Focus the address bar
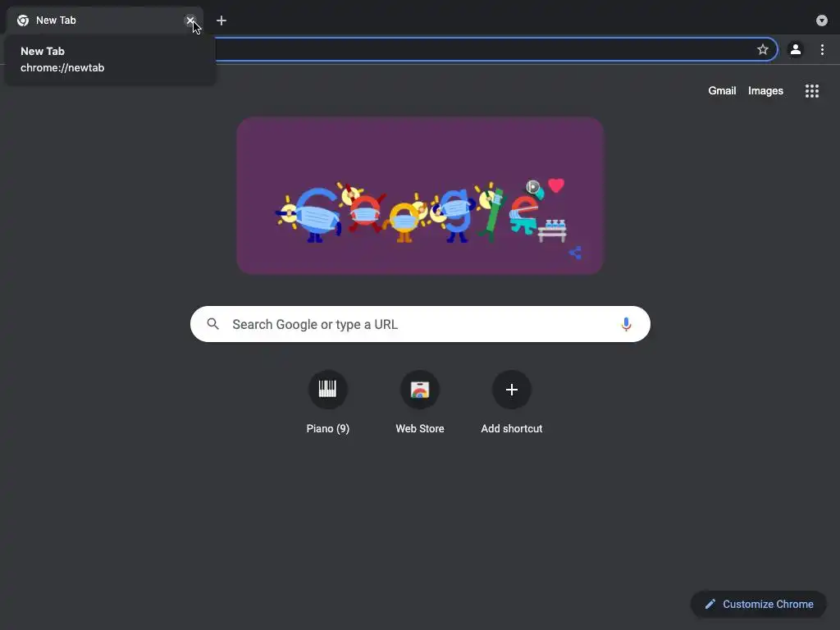Screen dimensions: 840x630 point(482,50)
